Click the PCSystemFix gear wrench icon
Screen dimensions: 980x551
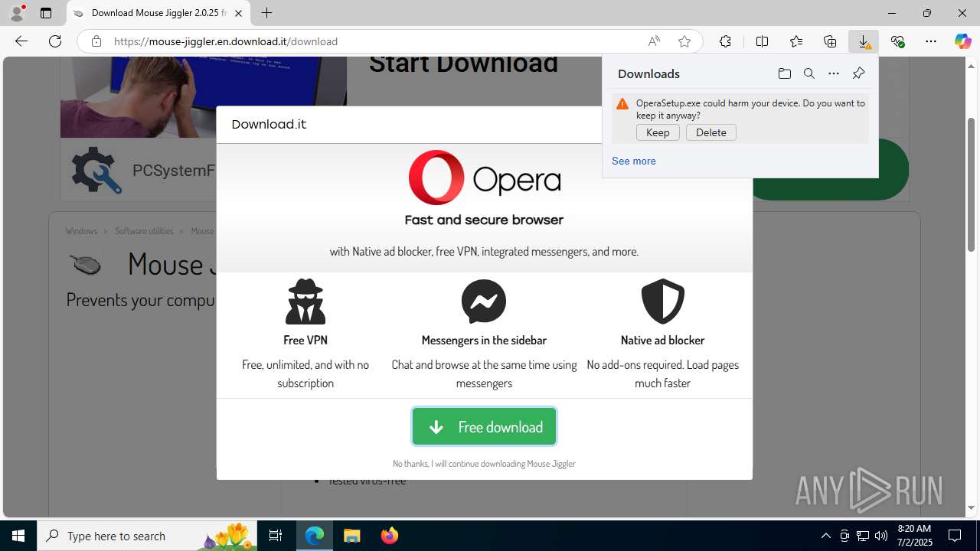[x=96, y=170]
